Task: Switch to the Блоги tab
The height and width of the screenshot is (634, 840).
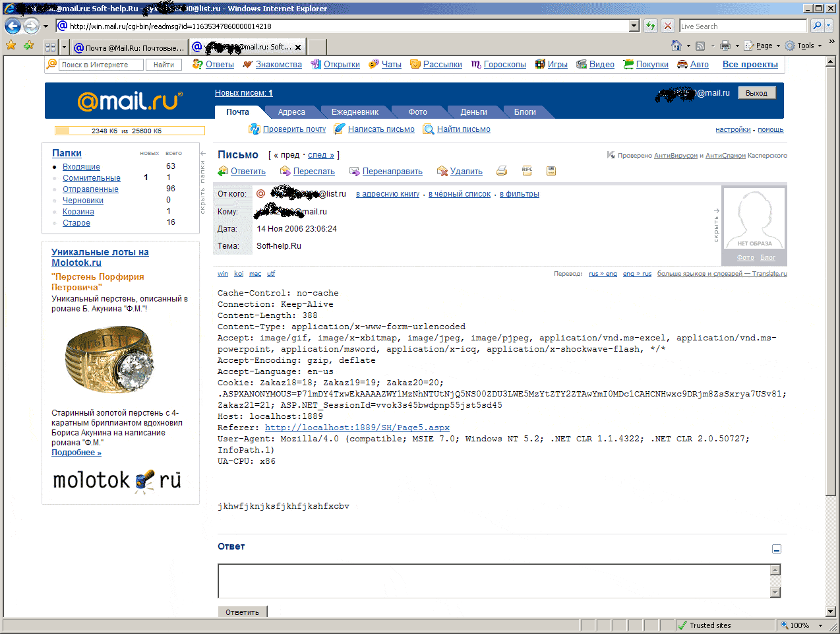Action: coord(525,112)
